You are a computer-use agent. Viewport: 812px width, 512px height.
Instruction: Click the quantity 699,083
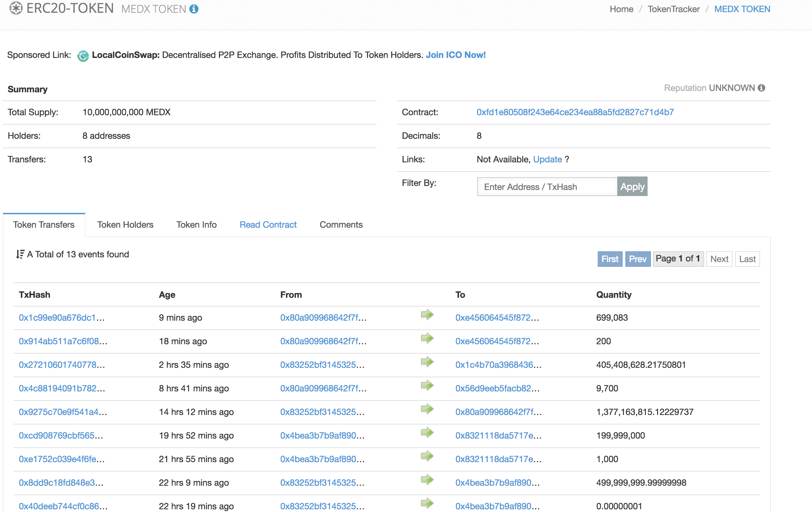tap(612, 318)
